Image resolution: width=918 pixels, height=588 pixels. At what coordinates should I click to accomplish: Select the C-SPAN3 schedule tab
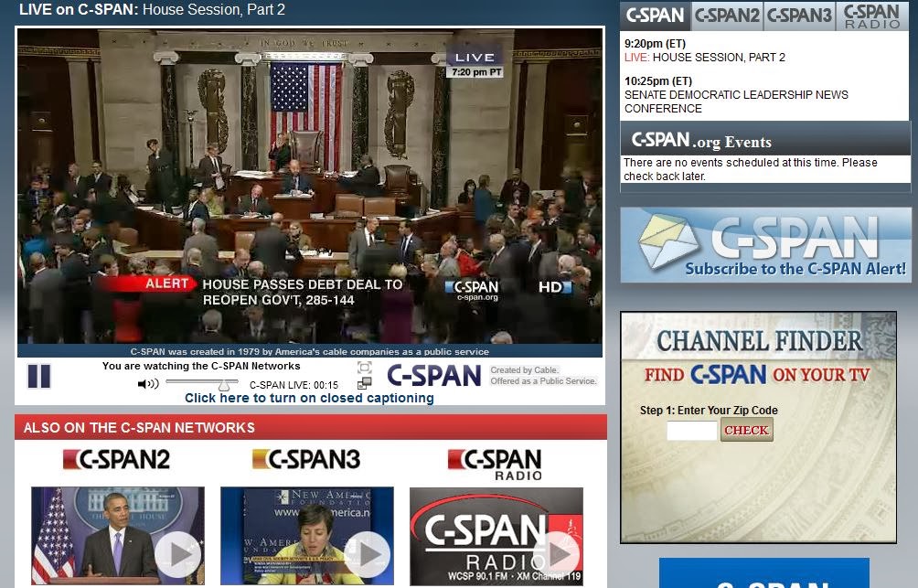pos(799,16)
